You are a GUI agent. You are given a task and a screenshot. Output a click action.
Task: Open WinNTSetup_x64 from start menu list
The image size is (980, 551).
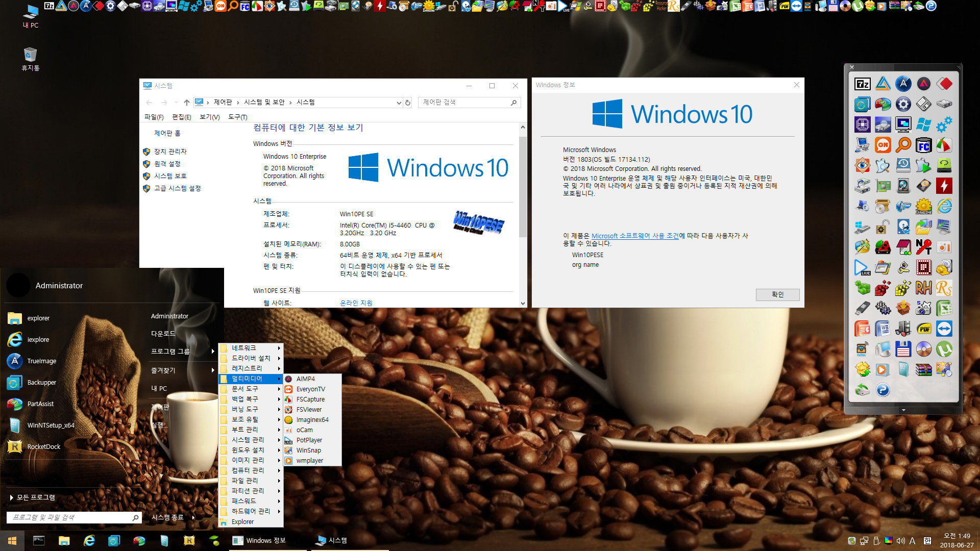tap(51, 425)
